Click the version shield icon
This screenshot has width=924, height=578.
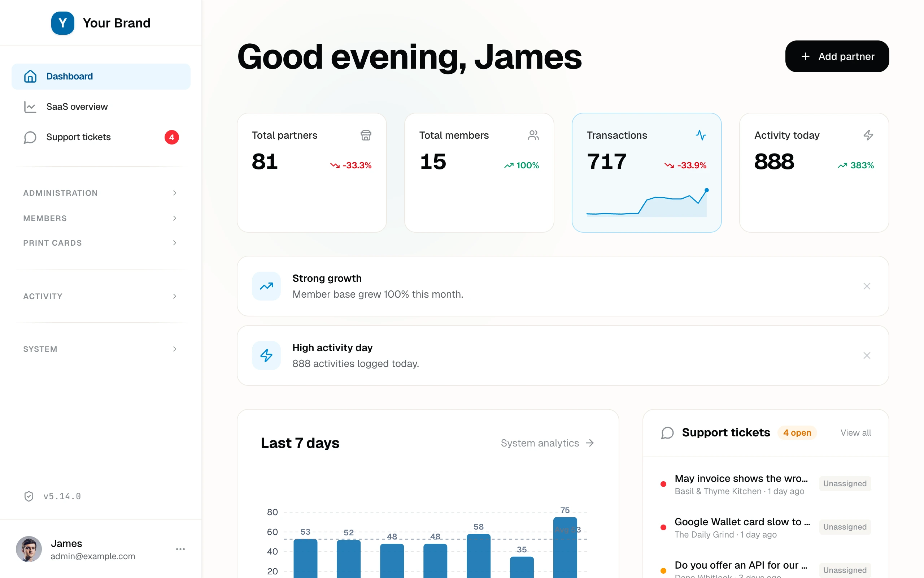[x=29, y=496]
